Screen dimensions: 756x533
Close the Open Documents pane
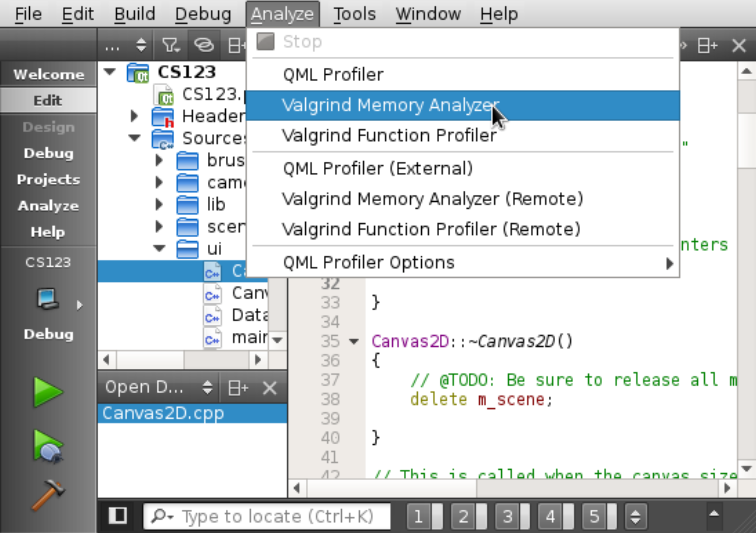(270, 388)
